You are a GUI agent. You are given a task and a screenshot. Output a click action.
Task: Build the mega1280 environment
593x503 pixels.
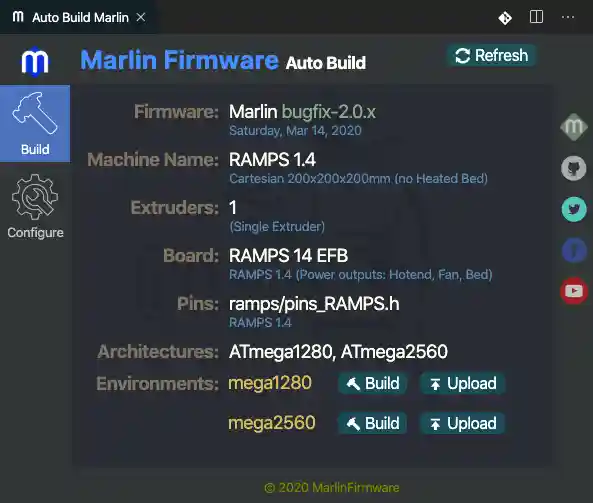coord(373,383)
